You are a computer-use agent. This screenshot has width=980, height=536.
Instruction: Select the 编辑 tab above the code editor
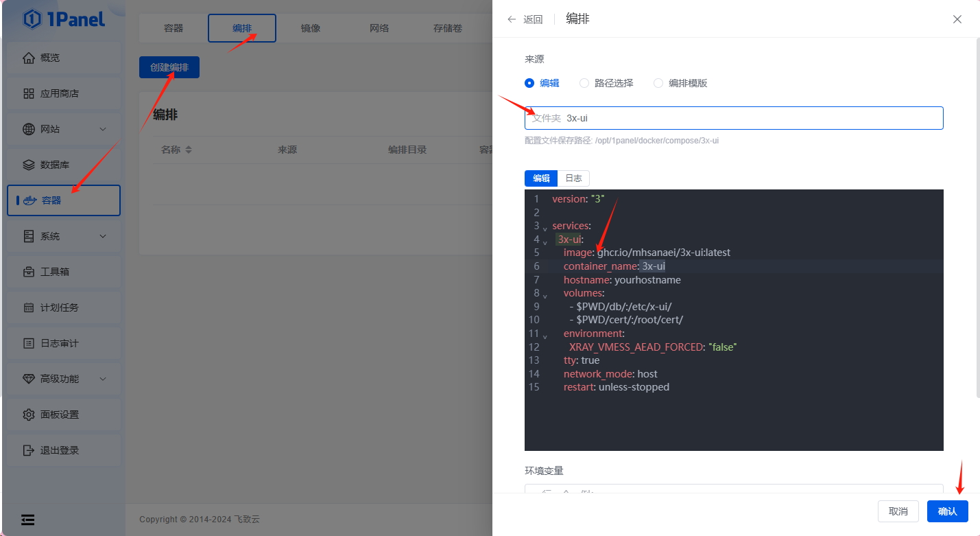tap(541, 178)
